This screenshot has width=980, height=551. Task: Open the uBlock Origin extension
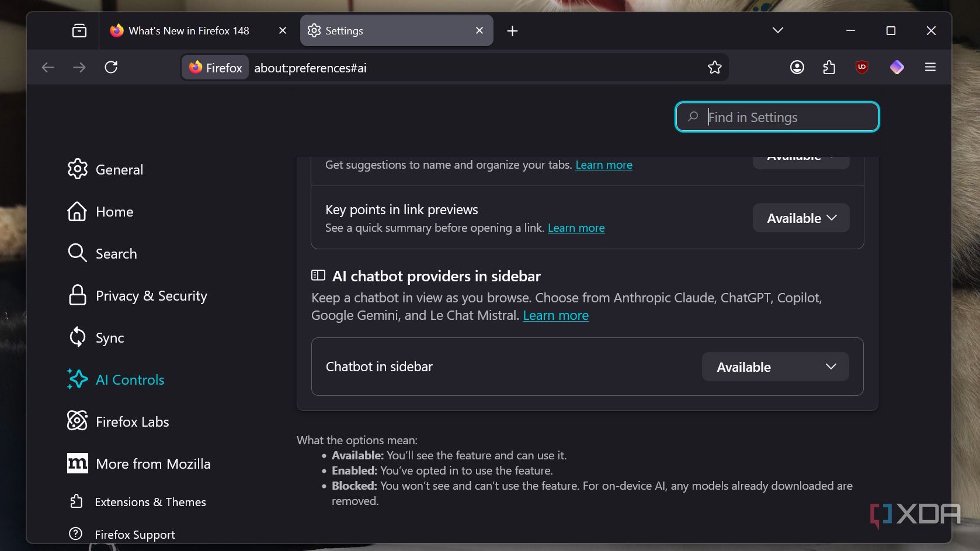[x=862, y=68]
